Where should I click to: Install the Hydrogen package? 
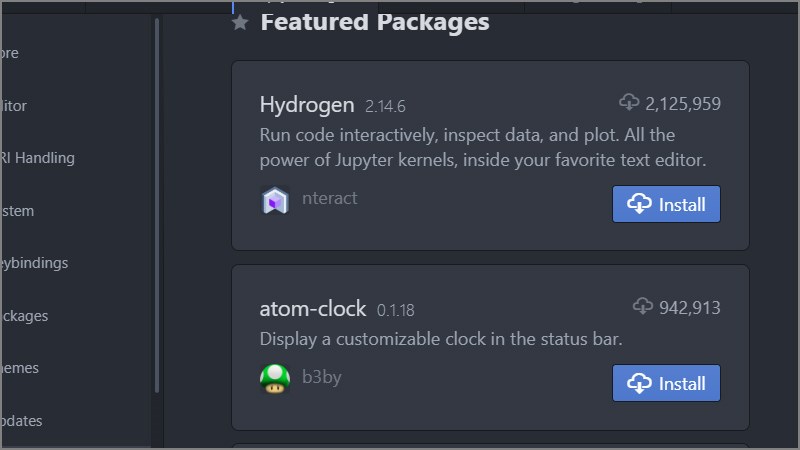coord(666,204)
